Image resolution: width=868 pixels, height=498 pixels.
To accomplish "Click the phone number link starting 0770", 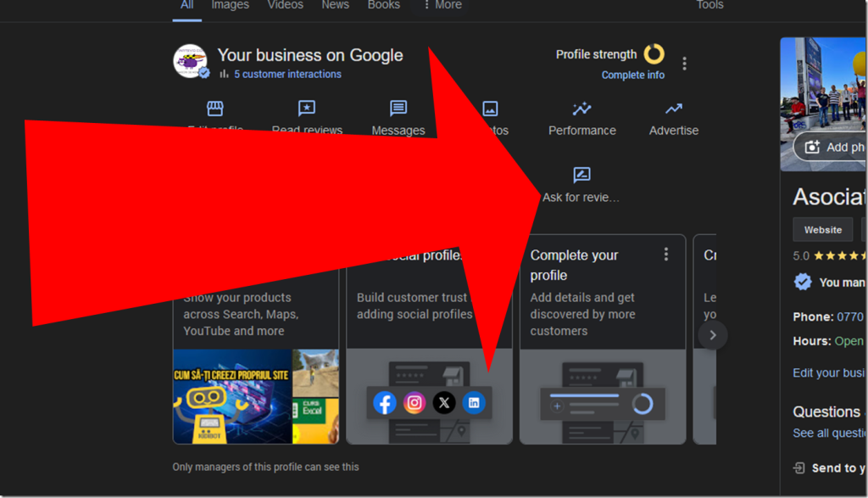I will pyautogui.click(x=850, y=316).
